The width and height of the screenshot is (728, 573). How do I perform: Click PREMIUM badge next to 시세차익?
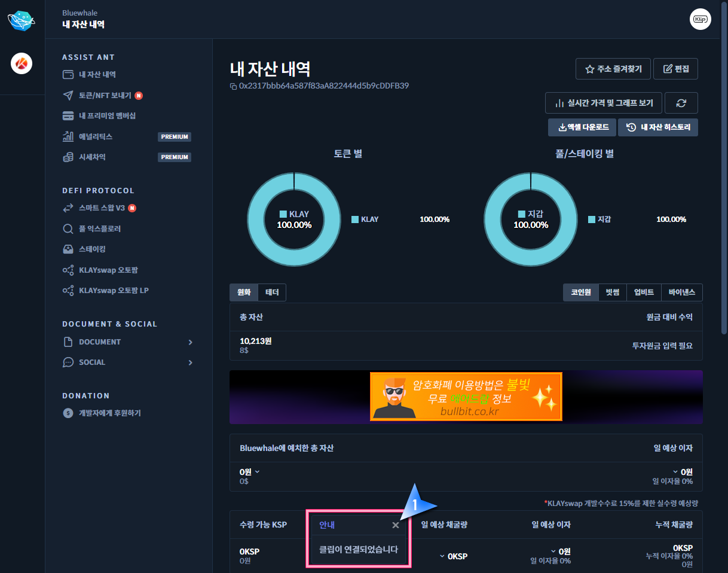click(x=175, y=157)
